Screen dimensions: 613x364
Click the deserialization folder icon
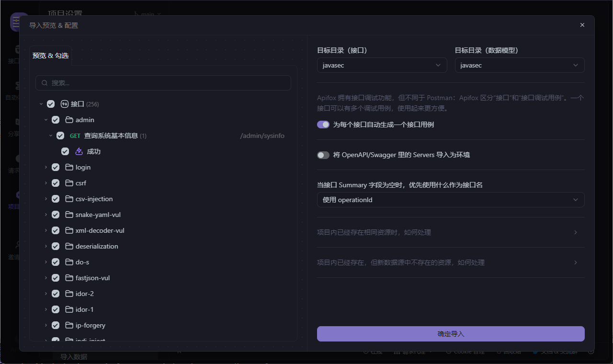[x=69, y=246]
